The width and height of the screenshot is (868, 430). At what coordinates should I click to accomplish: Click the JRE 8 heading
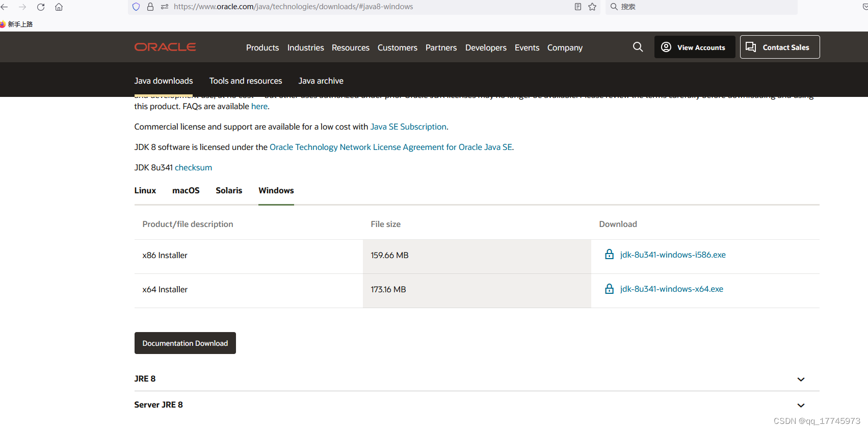pyautogui.click(x=145, y=378)
